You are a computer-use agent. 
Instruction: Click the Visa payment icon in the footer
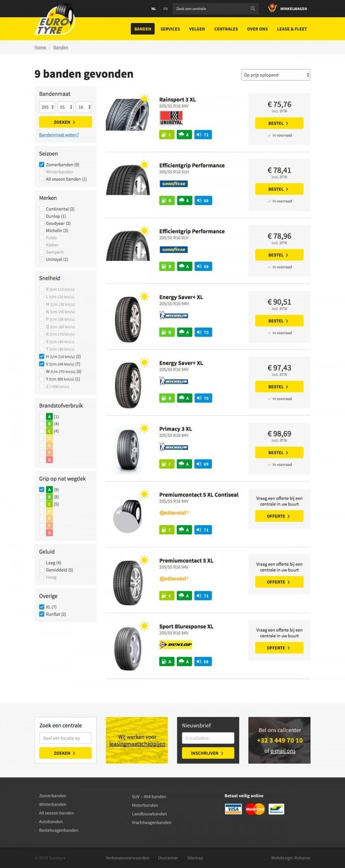pos(233,809)
